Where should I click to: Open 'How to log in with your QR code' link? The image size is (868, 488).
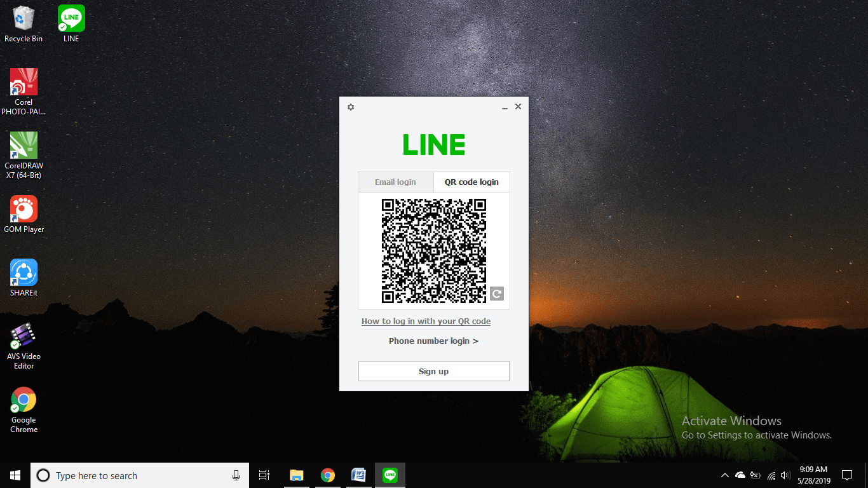[x=426, y=321]
